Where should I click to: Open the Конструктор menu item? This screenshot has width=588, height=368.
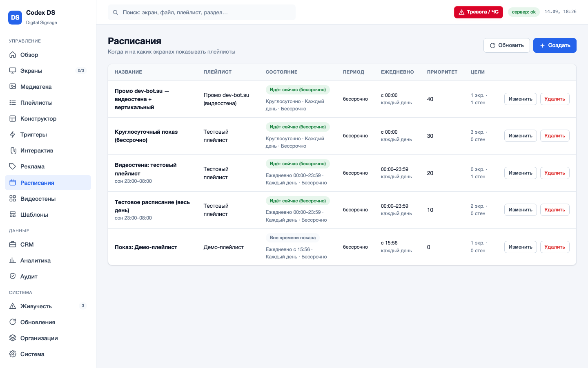point(48,119)
